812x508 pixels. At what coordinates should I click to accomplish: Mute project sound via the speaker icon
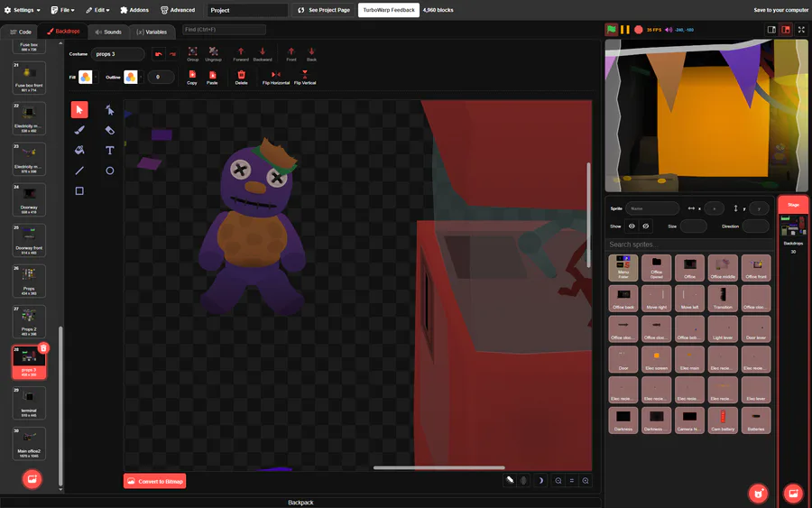[669, 30]
